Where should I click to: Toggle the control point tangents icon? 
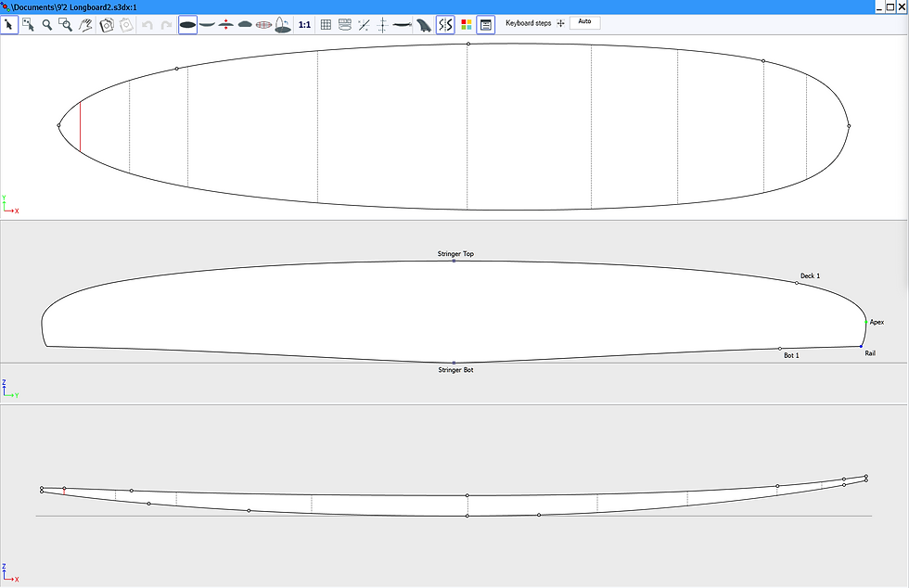[364, 25]
